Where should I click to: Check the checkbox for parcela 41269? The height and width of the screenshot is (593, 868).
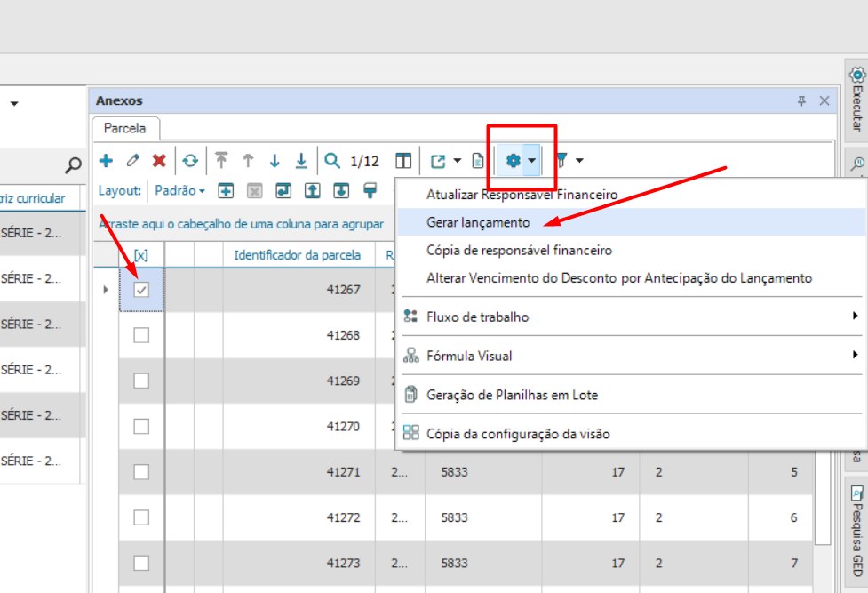click(x=141, y=381)
